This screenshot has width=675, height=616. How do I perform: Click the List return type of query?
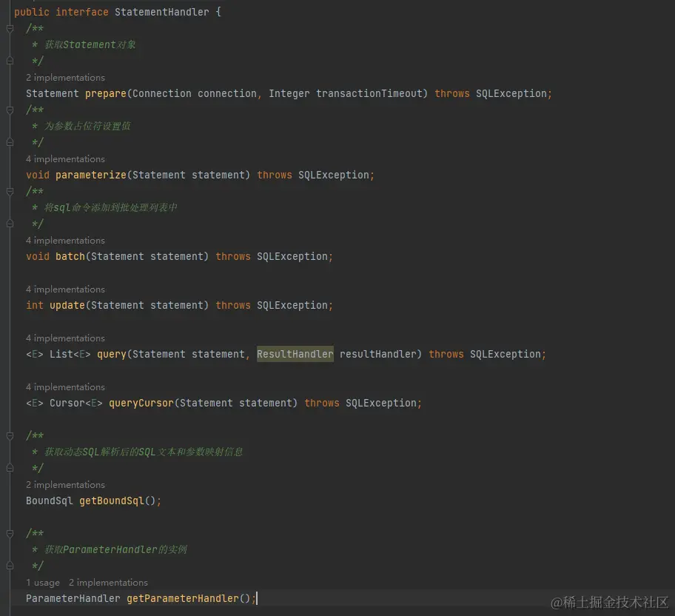[61, 354]
